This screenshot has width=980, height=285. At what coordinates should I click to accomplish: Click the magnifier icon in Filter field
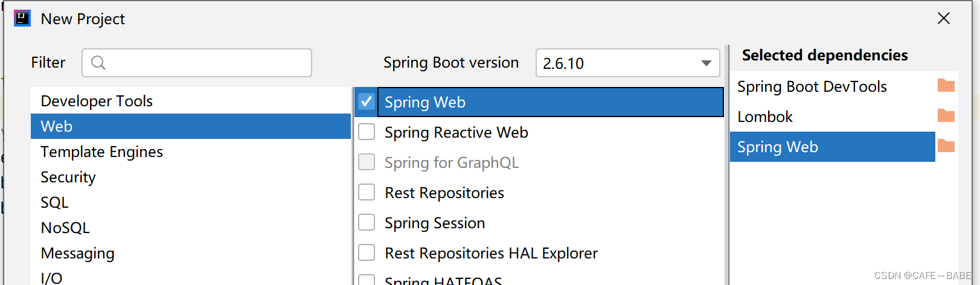[98, 63]
